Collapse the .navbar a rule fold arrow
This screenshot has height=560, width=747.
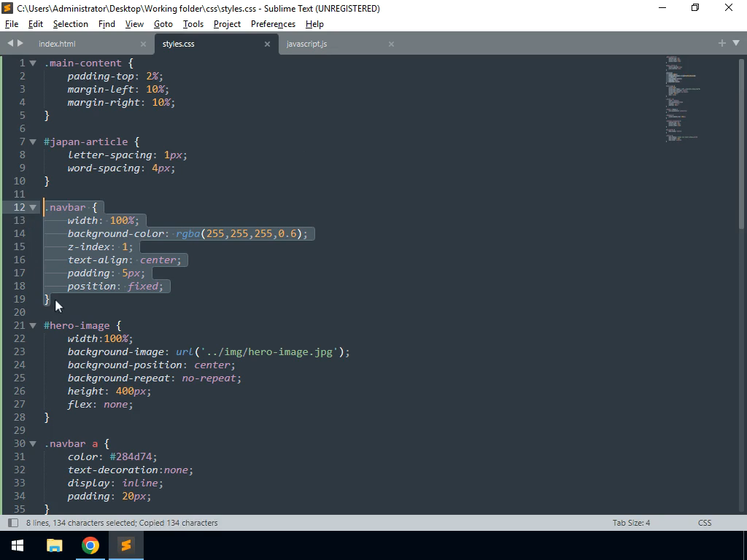point(33,443)
